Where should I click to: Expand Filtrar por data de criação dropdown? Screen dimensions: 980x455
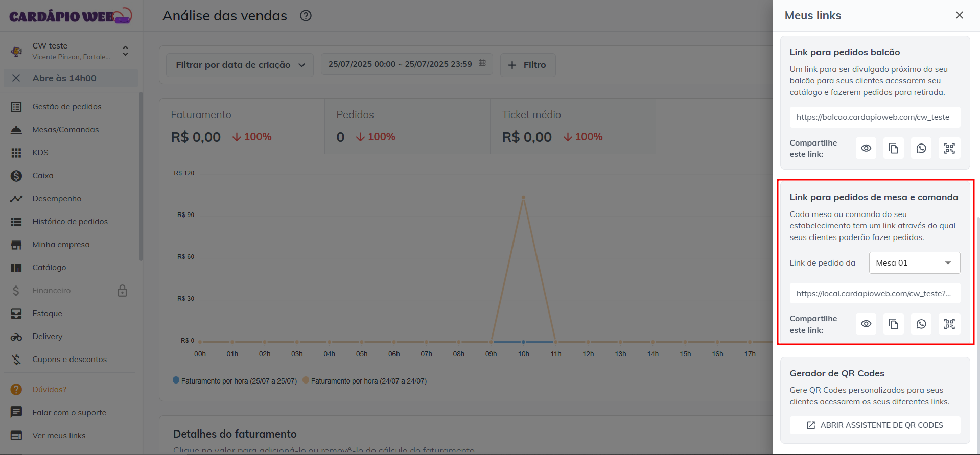point(240,65)
